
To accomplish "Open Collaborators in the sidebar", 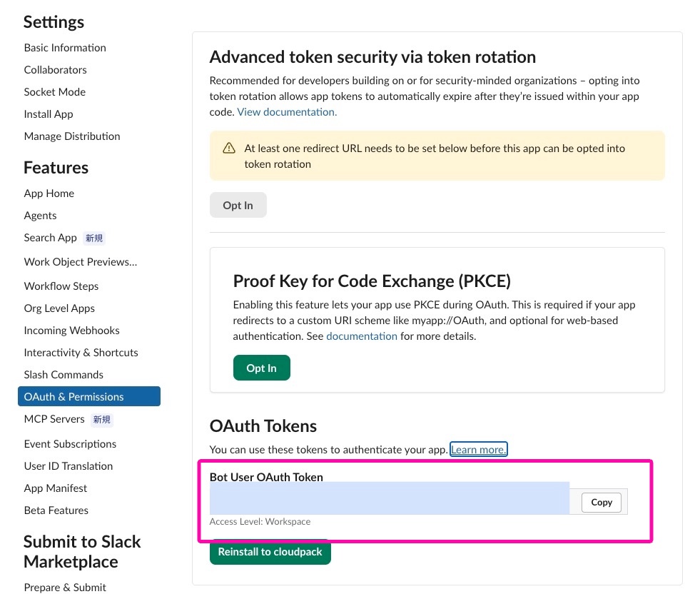I will pos(56,70).
